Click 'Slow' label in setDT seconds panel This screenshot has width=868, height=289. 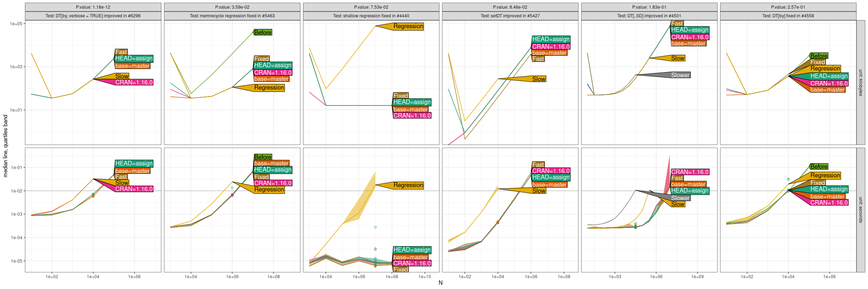(539, 191)
